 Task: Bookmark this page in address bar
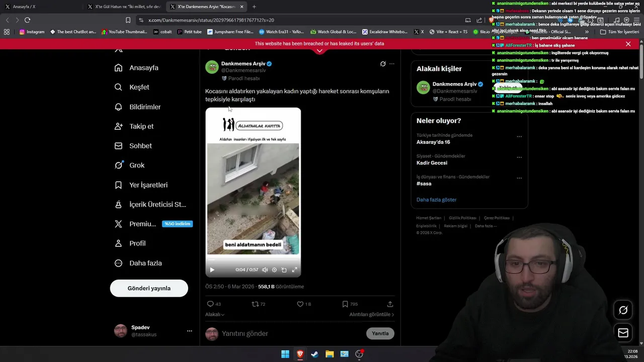click(x=128, y=20)
